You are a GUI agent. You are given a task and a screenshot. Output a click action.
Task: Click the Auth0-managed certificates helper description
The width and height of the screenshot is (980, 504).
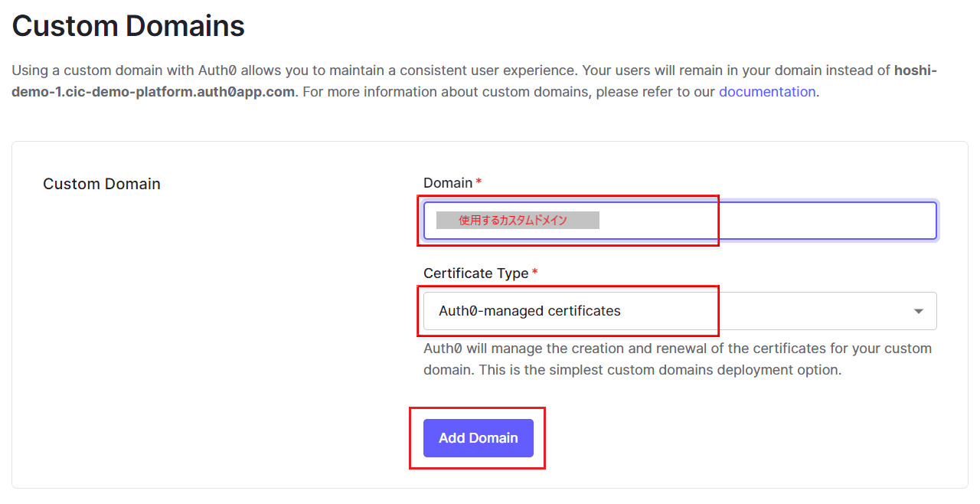[x=677, y=349]
